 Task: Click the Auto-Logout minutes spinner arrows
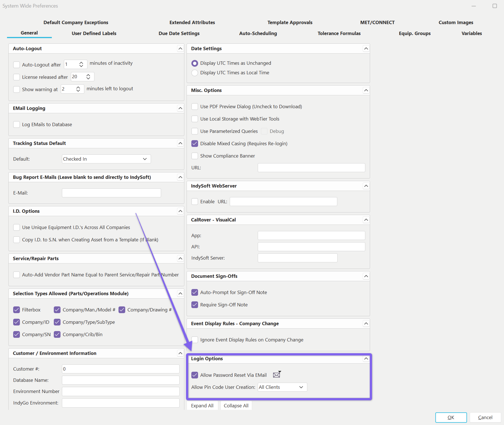(81, 64)
